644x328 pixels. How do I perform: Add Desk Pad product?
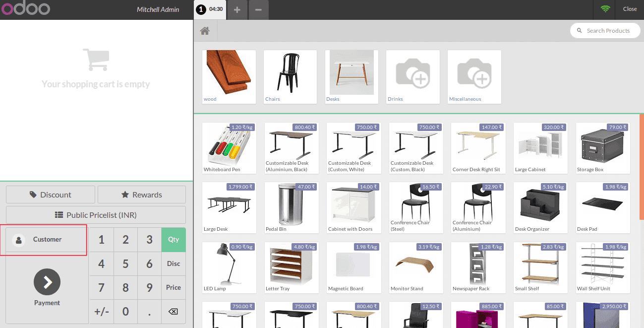603,207
